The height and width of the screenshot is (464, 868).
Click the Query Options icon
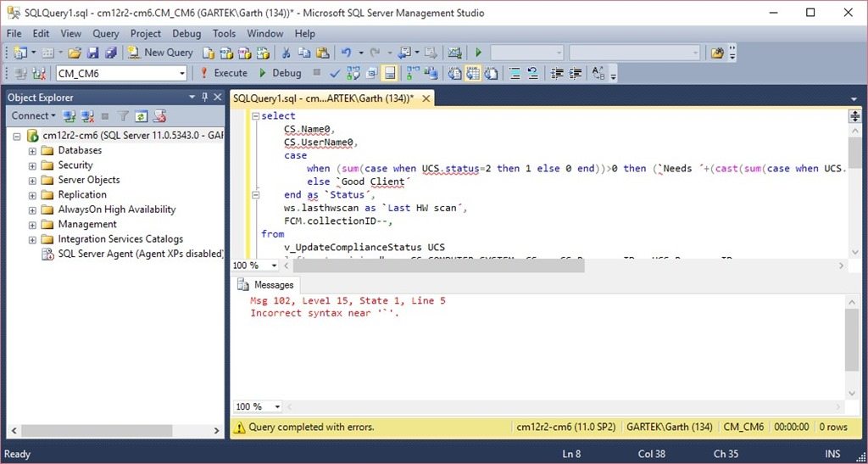[x=371, y=73]
